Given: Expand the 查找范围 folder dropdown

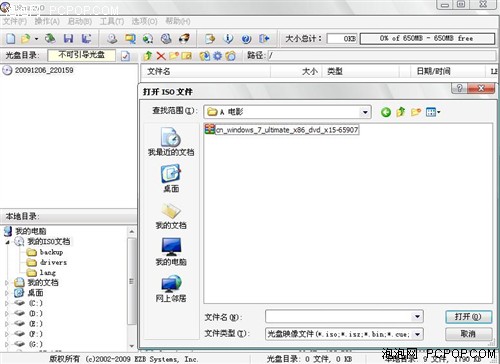Looking at the screenshot, I should (x=365, y=112).
